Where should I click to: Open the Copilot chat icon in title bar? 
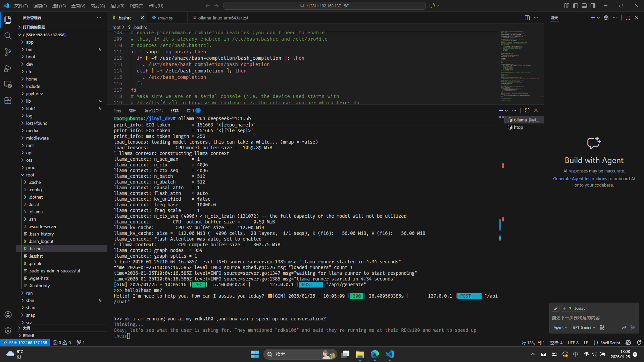(x=432, y=6)
